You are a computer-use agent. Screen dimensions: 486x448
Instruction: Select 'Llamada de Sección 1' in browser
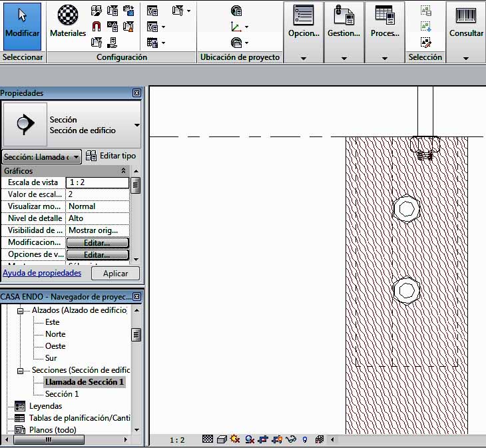(x=84, y=382)
